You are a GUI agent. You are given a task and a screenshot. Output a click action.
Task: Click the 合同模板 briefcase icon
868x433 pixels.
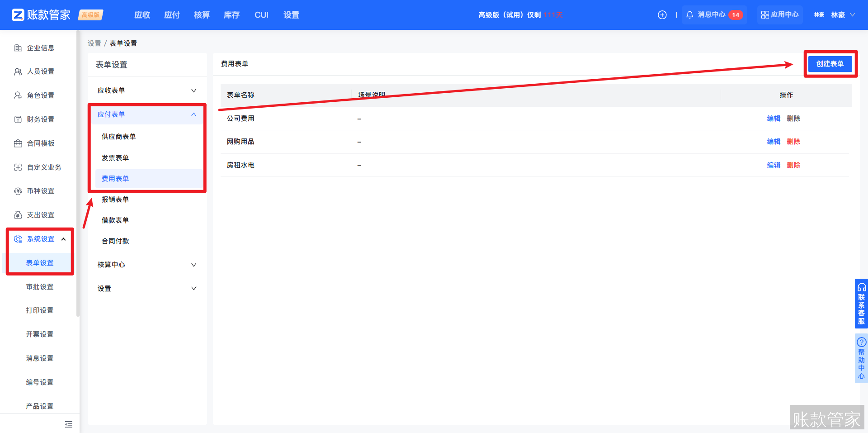pos(18,143)
